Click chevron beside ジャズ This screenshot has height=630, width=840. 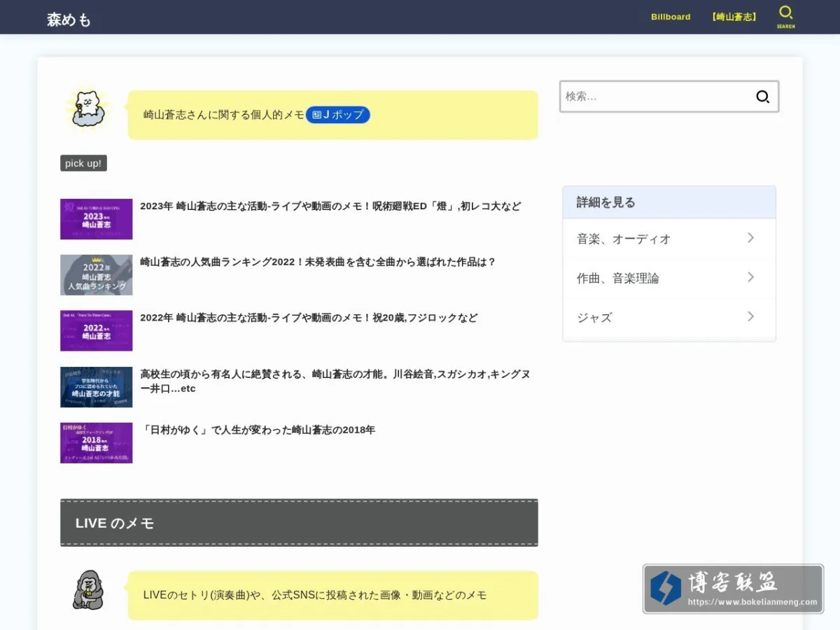point(750,316)
